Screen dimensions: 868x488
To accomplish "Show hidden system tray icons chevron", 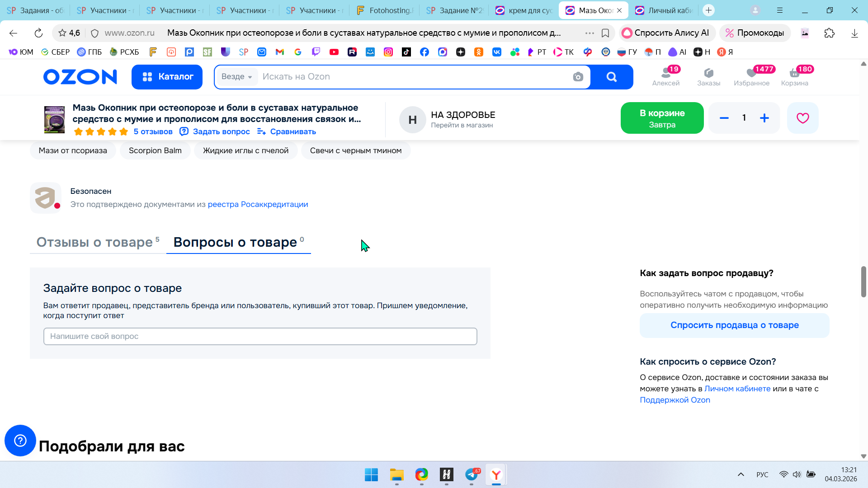I will tap(741, 474).
